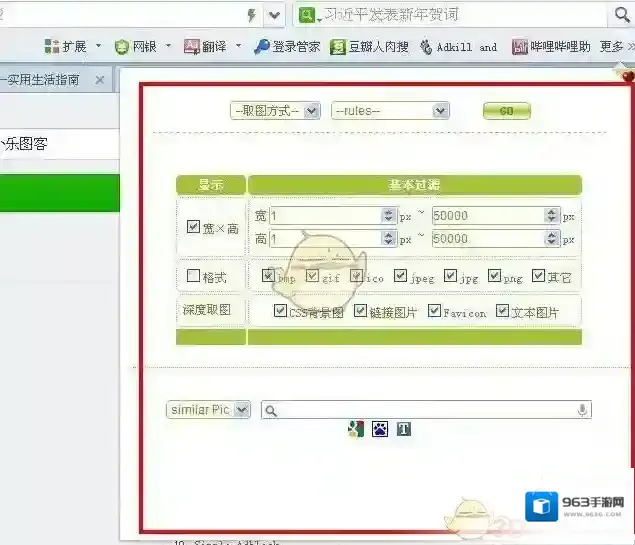
Task: Expand the rules dropdown
Action: (x=390, y=111)
